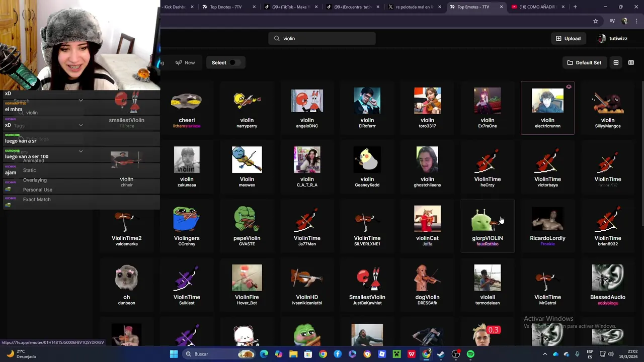This screenshot has width=644, height=362.
Task: Click the sidebar search field with violin
Action: coord(48,113)
